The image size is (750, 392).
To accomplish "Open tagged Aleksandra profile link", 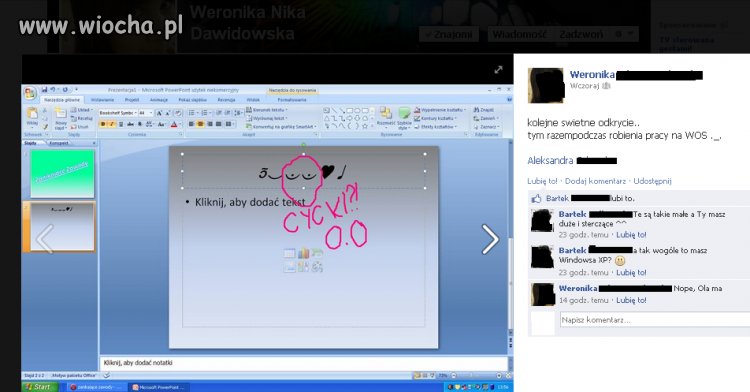I will click(550, 161).
